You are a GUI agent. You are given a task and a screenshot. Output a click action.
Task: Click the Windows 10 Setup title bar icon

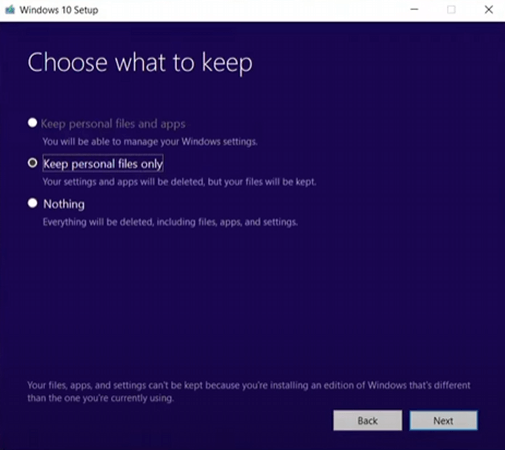[x=10, y=10]
